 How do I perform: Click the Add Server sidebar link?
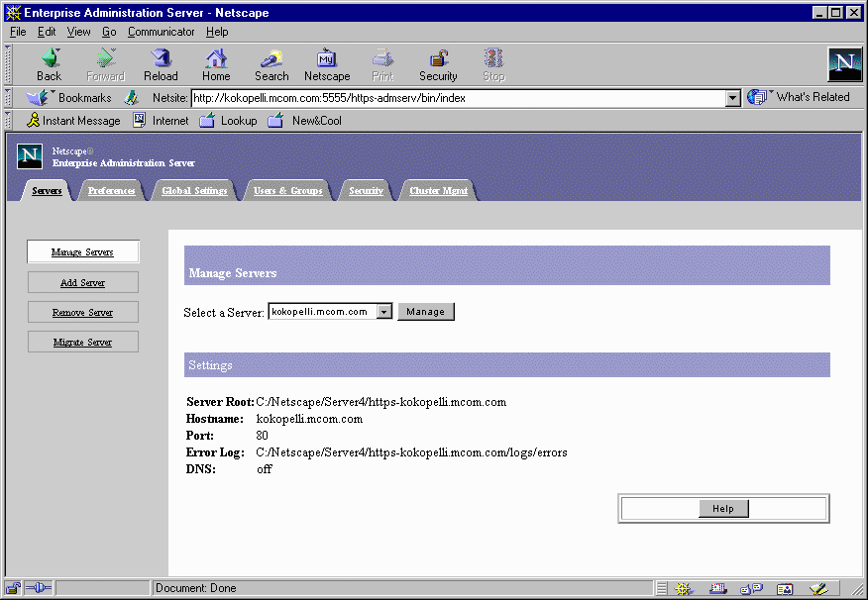point(82,282)
